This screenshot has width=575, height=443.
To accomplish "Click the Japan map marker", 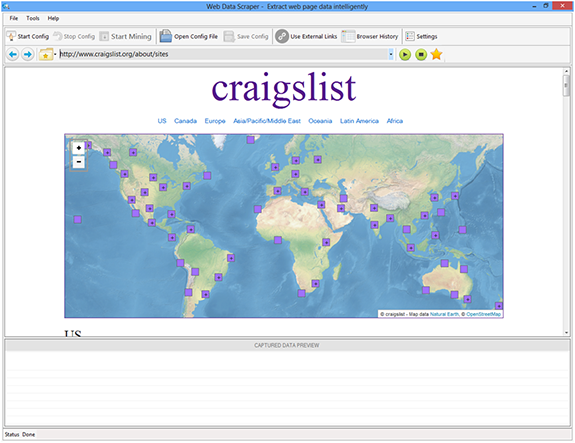I will point(455,196).
